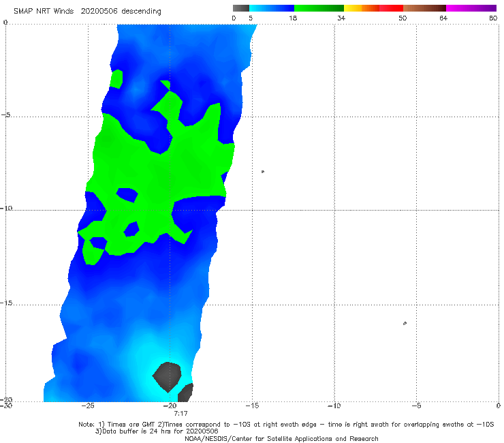The height and width of the screenshot is (443, 504).
Task: Click the blue hole in the green area just above -10 latitude
Action: click(127, 195)
